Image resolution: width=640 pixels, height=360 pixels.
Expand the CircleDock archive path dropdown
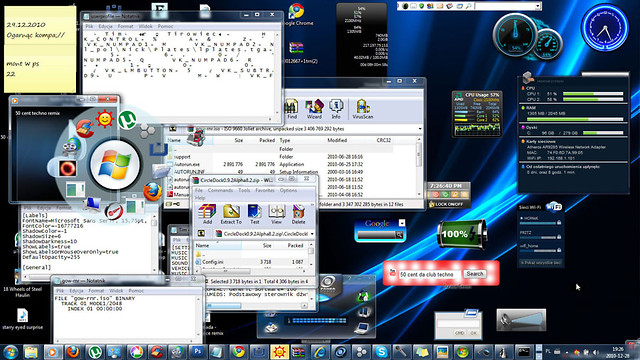pyautogui.click(x=312, y=234)
